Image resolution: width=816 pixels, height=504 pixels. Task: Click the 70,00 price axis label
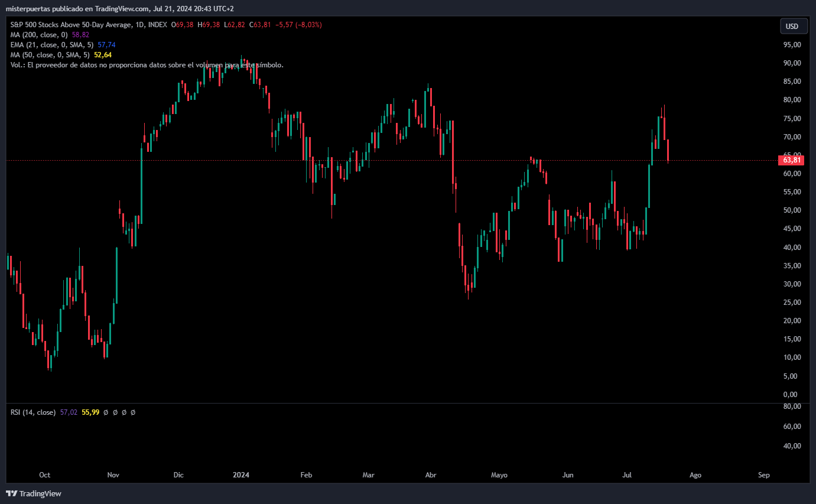[792, 137]
